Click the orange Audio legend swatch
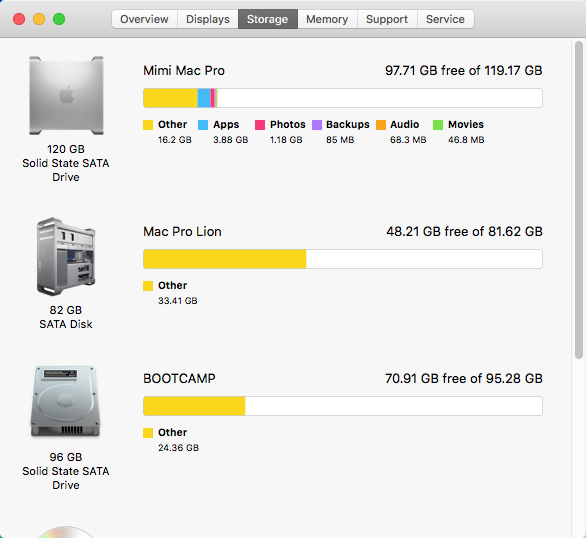The height and width of the screenshot is (538, 586). [381, 125]
